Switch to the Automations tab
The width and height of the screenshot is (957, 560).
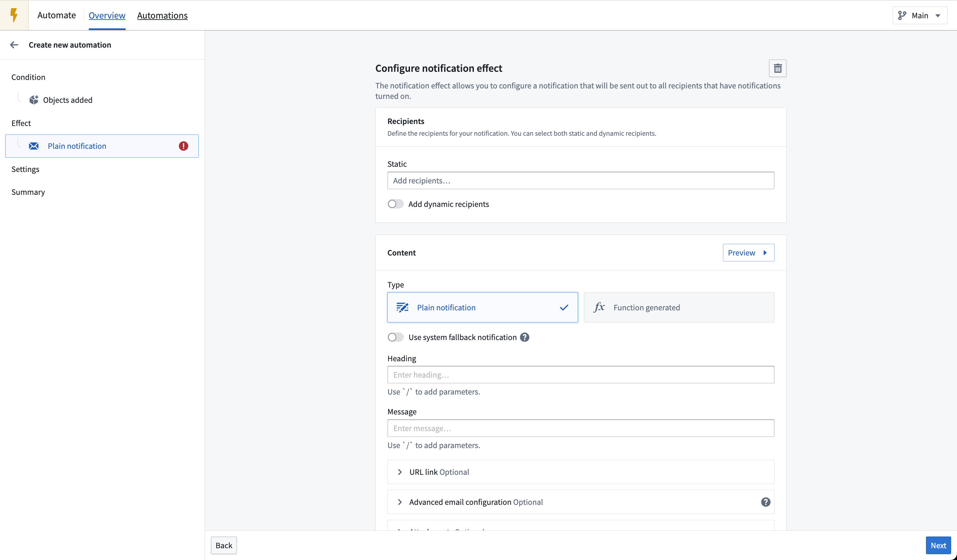[x=162, y=15]
